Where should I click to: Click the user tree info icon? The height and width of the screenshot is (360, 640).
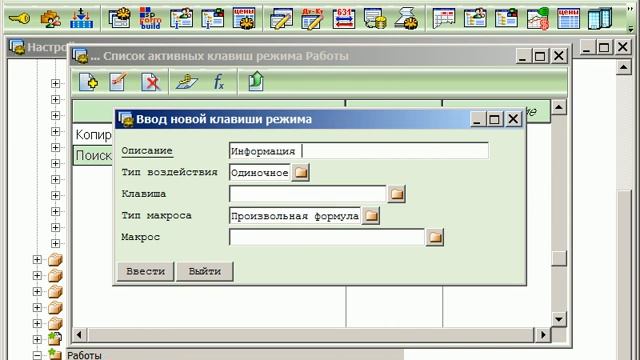tap(181, 18)
